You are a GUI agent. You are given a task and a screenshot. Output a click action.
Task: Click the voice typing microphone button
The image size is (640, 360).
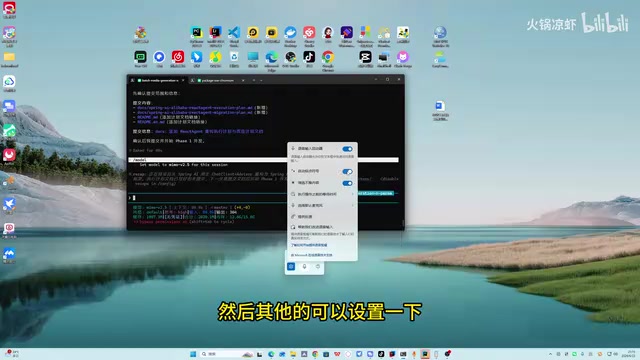(304, 267)
